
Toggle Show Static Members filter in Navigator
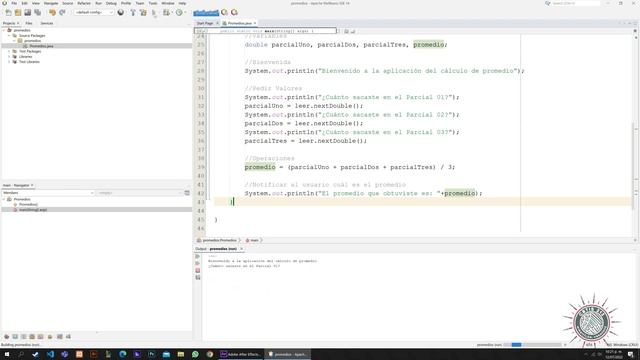[24, 337]
